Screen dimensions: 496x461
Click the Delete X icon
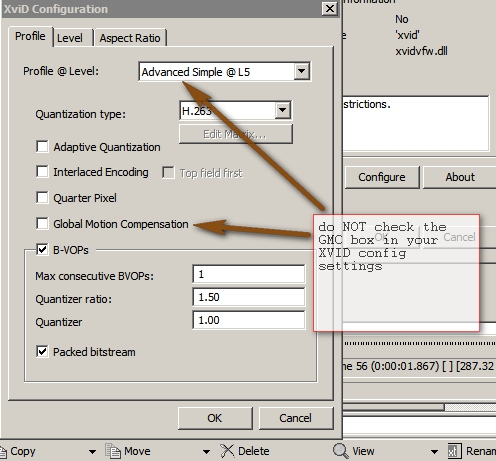227,451
